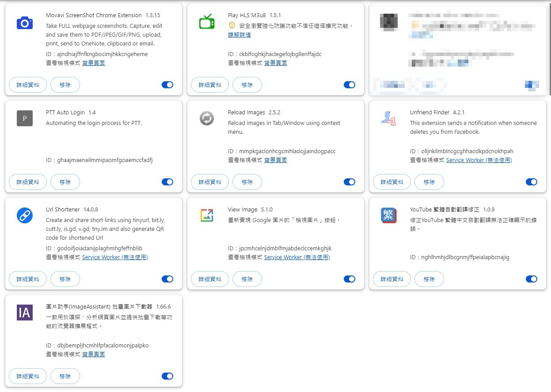Disable the Movavi ScreenShot toggle
The image size is (551, 392).
click(x=167, y=84)
